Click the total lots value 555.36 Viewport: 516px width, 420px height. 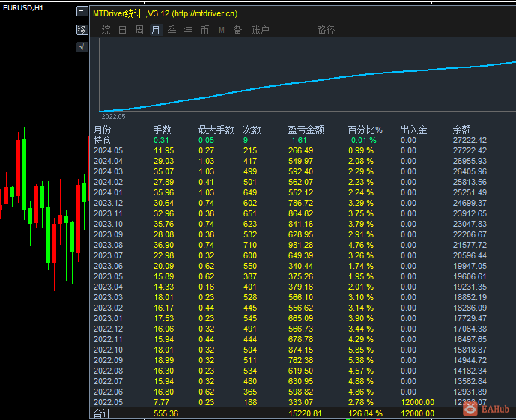point(166,413)
